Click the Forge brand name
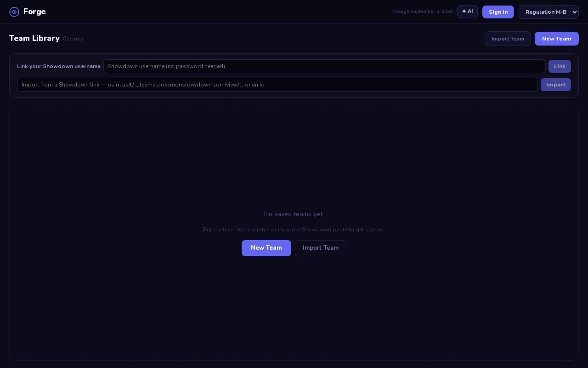 pos(34,11)
